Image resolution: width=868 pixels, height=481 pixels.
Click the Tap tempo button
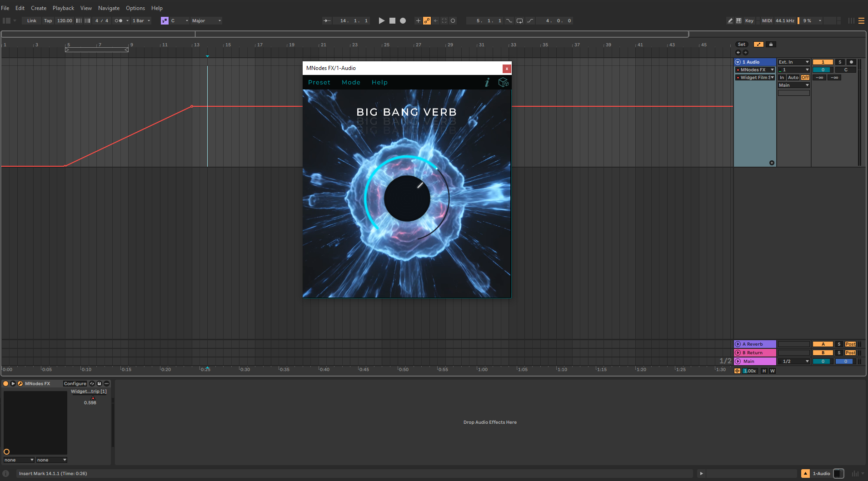pos(48,21)
